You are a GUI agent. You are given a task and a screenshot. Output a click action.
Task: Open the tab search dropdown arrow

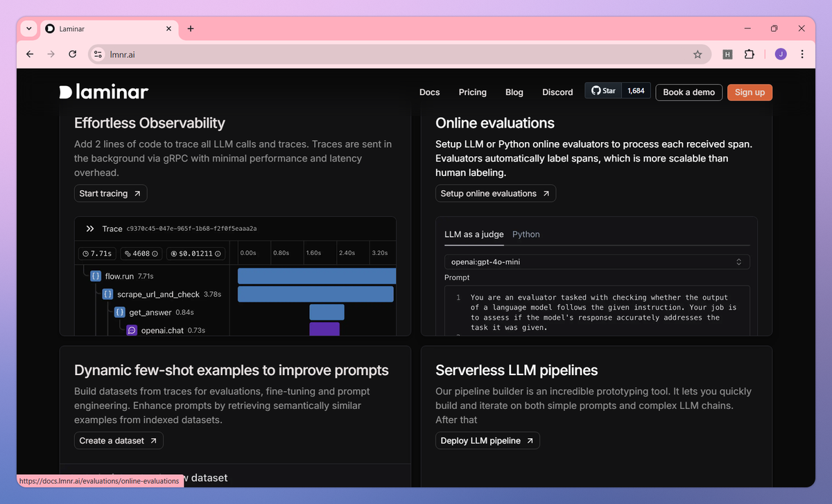pyautogui.click(x=28, y=28)
